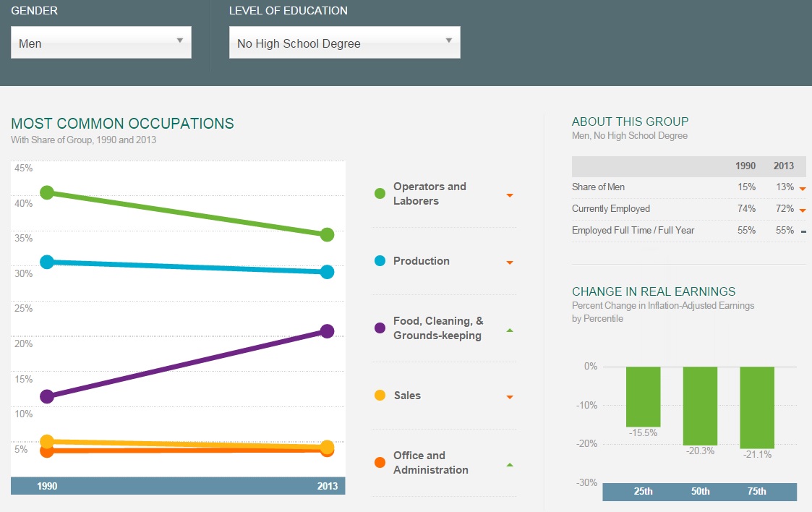Click the blue Production legend dot
The image size is (812, 512).
click(x=380, y=261)
